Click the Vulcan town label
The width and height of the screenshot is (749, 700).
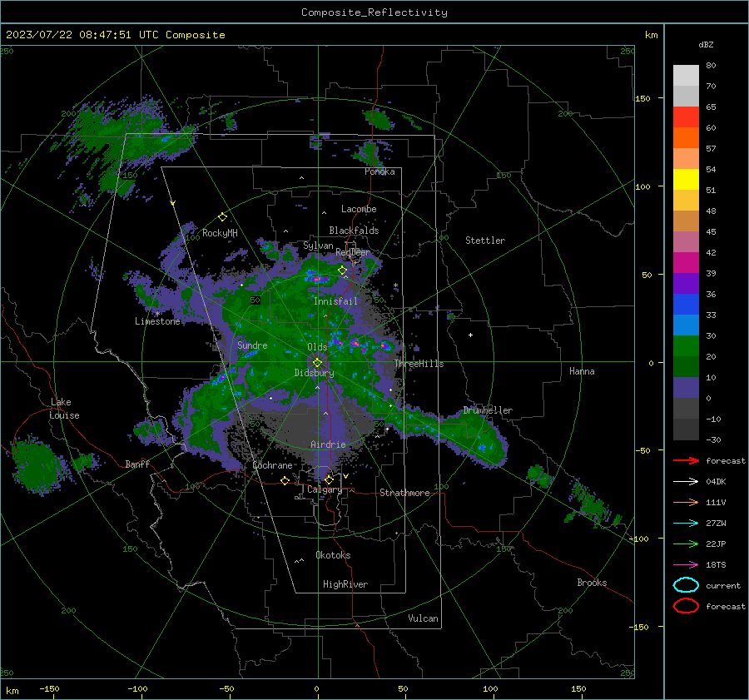coord(424,618)
